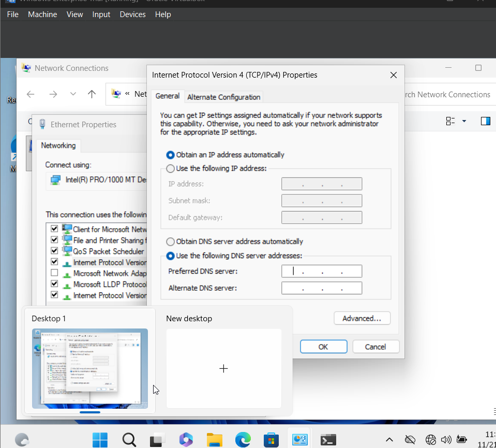
Task: Open the Devices menu in VirtualBox
Action: 132,14
